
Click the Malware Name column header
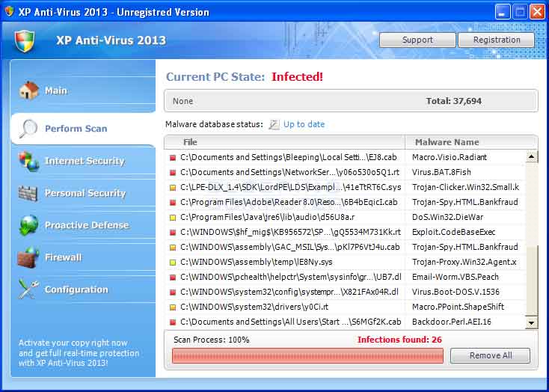471,142
